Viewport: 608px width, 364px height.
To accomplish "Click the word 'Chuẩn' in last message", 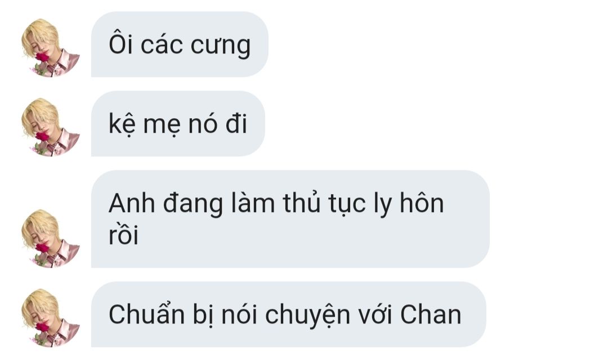I will 146,314.
